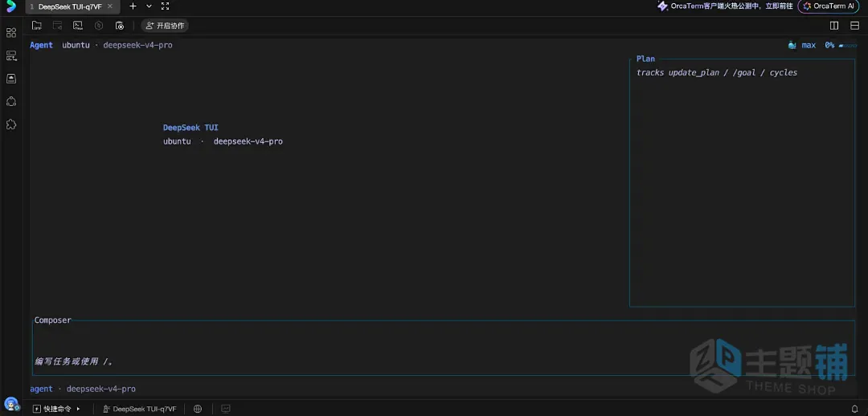868x416 pixels.
Task: Click the footer agent deepseek-v4-pro status
Action: pyautogui.click(x=83, y=389)
